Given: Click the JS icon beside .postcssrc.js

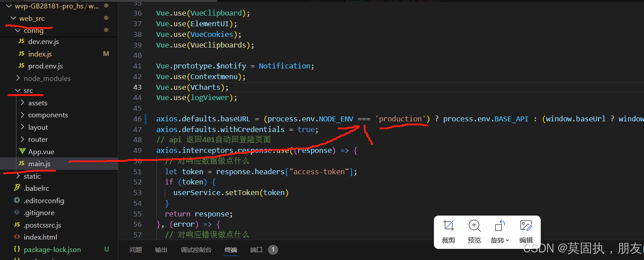Looking at the screenshot, I should pos(17,225).
